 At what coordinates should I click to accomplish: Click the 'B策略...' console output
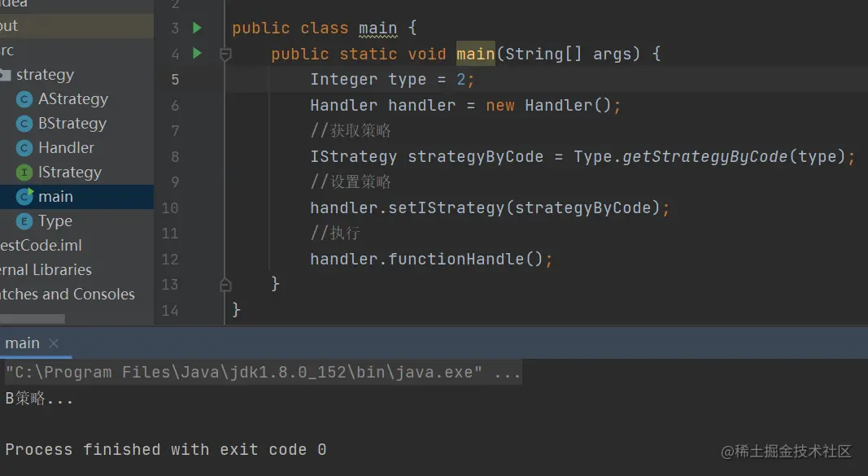(39, 398)
